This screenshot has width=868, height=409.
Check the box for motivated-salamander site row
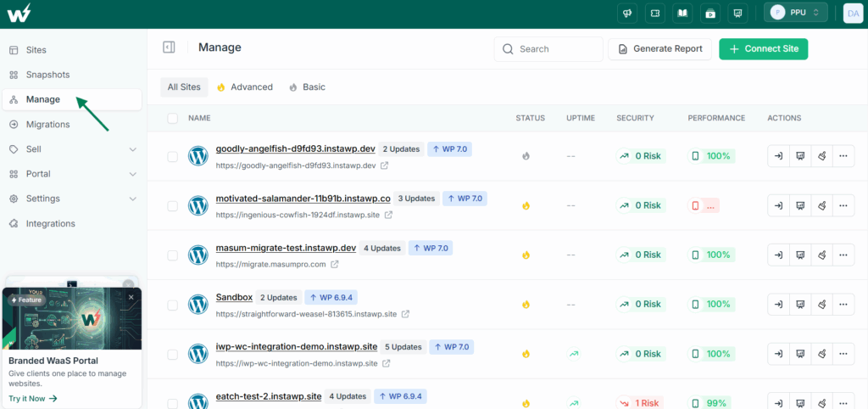pyautogui.click(x=173, y=205)
